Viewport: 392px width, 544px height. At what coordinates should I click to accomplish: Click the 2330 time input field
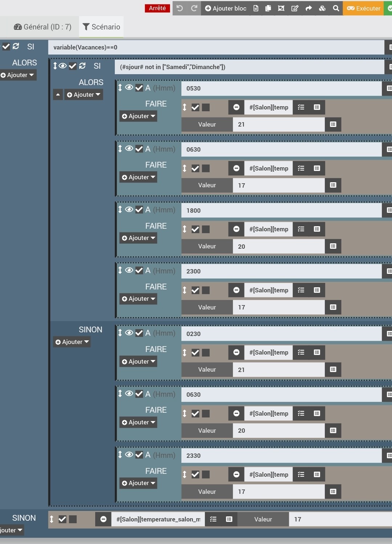coord(282,456)
